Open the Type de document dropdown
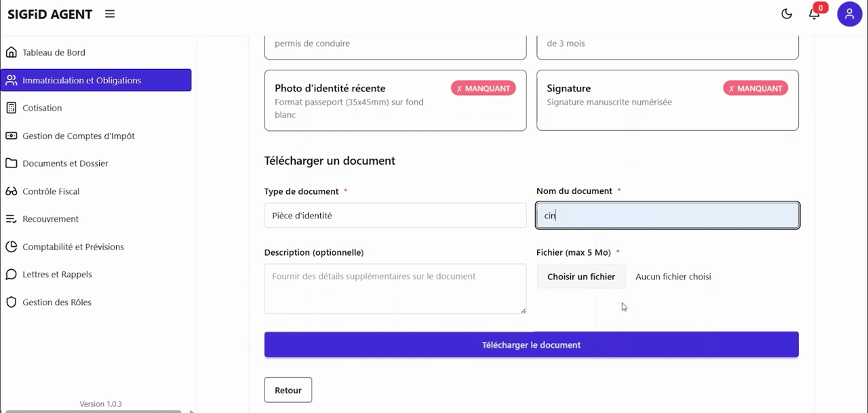 tap(395, 215)
